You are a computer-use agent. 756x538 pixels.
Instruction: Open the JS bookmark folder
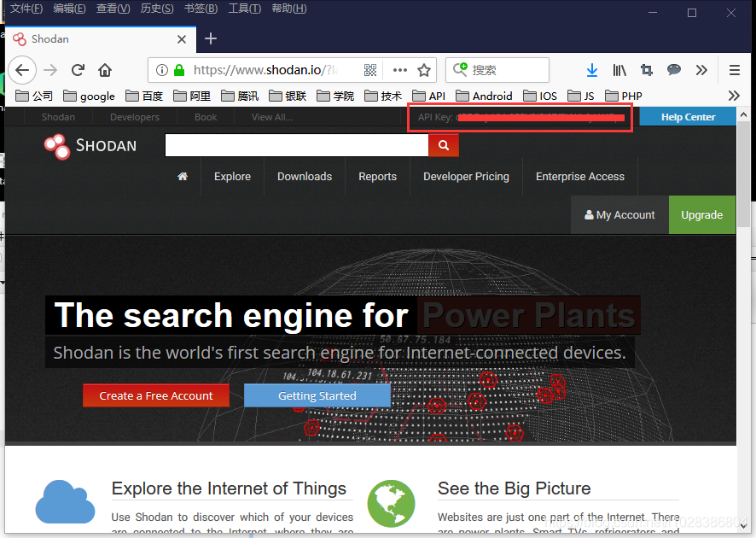(581, 96)
